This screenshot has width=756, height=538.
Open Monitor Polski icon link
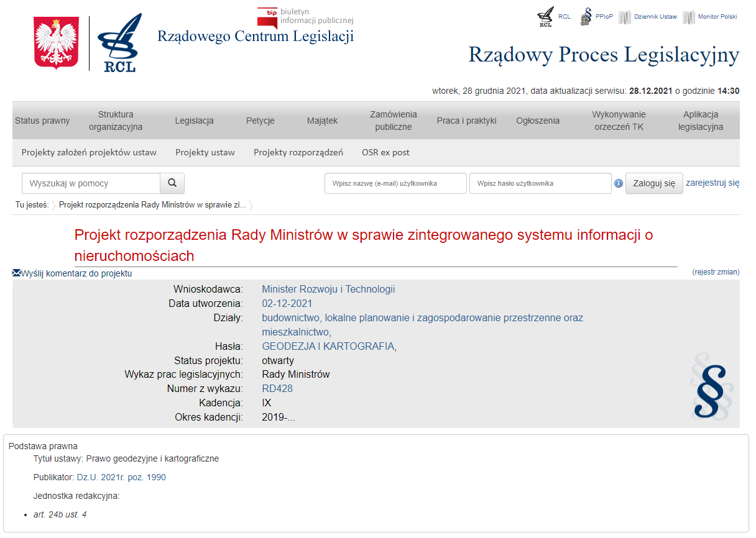[x=688, y=17]
